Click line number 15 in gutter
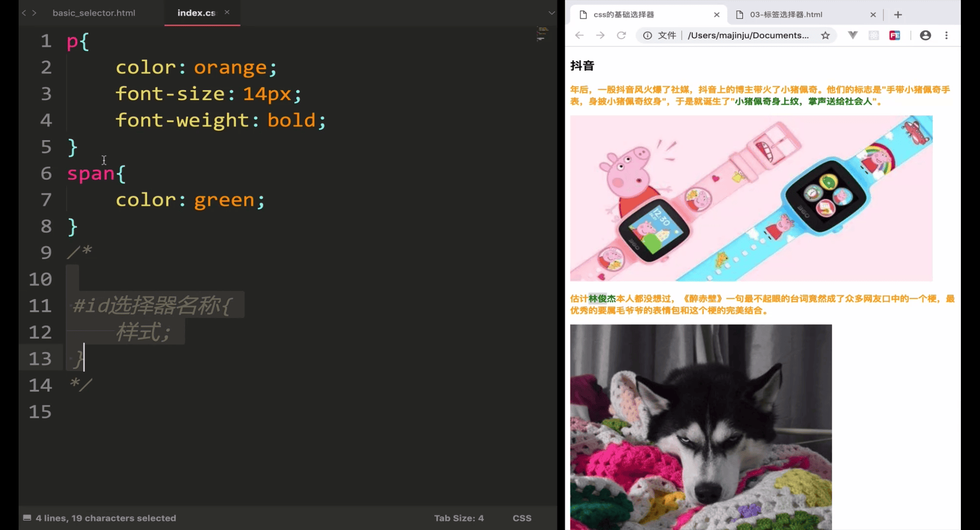 click(x=40, y=412)
